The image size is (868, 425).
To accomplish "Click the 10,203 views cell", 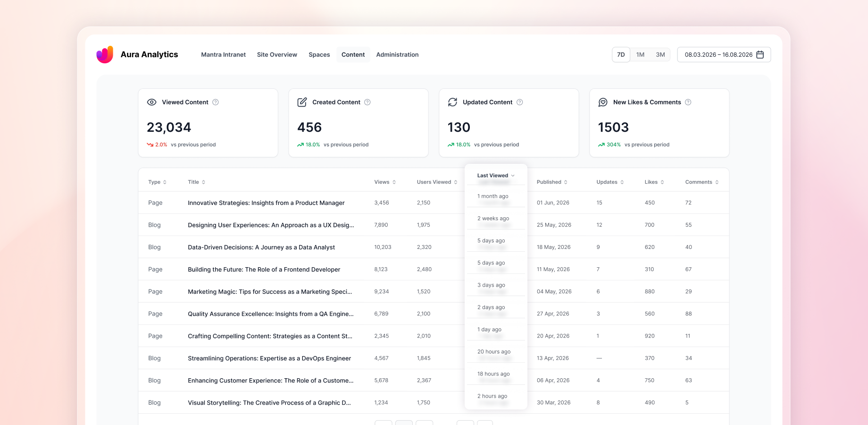I will (383, 247).
